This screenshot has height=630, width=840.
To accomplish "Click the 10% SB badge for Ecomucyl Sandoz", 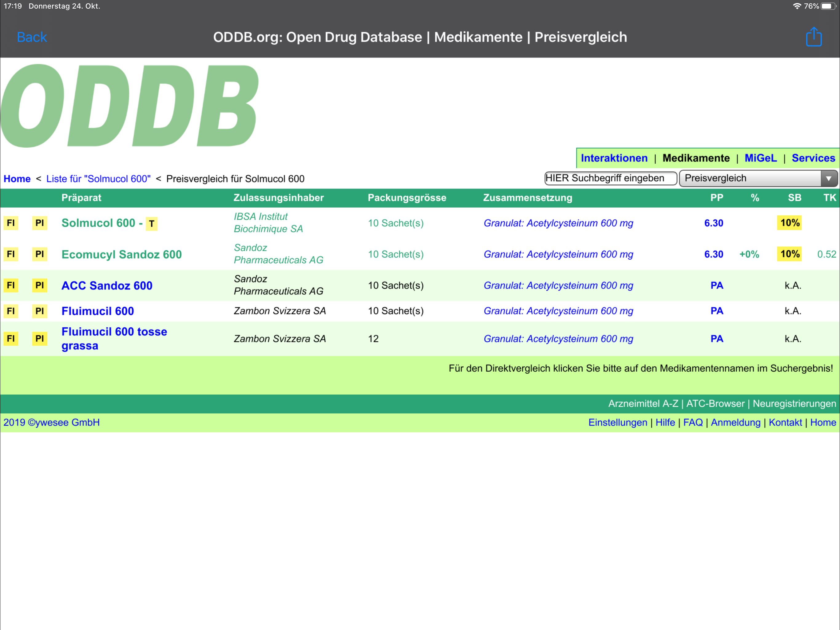I will (790, 254).
